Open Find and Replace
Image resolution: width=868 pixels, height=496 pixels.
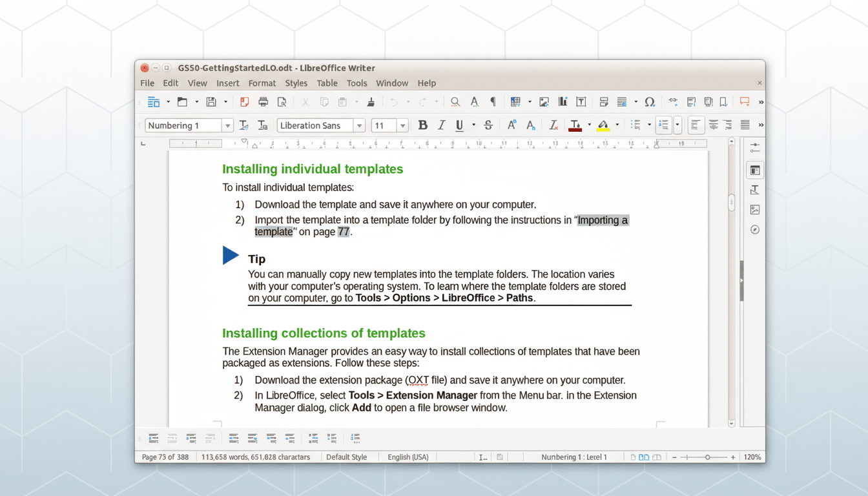[x=455, y=101]
